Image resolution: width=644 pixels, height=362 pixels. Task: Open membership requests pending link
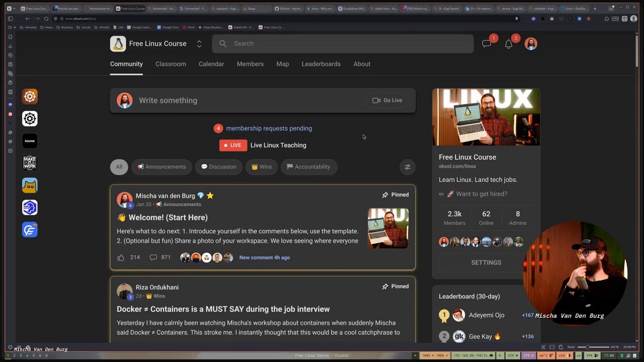click(269, 128)
